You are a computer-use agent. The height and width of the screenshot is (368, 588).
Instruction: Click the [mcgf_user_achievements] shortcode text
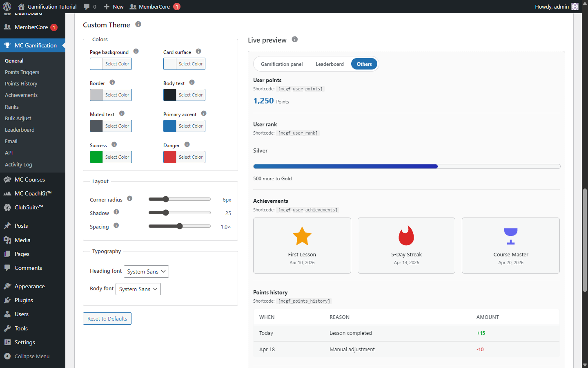[308, 210]
